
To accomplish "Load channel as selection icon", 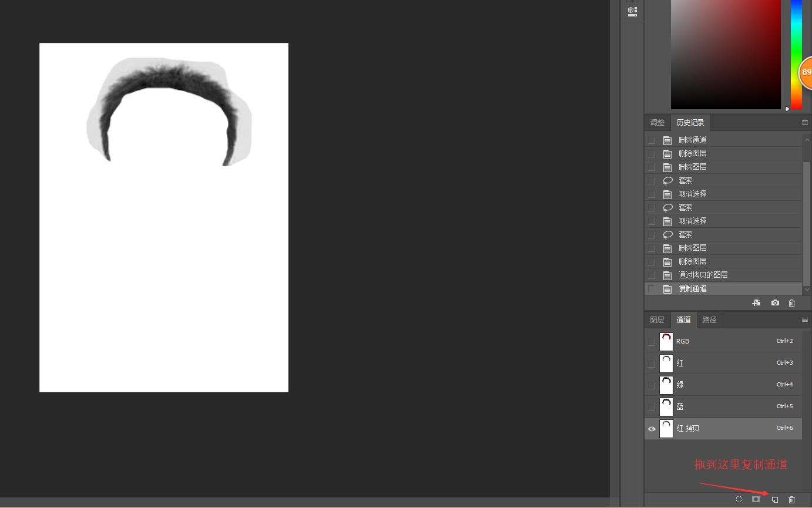I will point(739,500).
